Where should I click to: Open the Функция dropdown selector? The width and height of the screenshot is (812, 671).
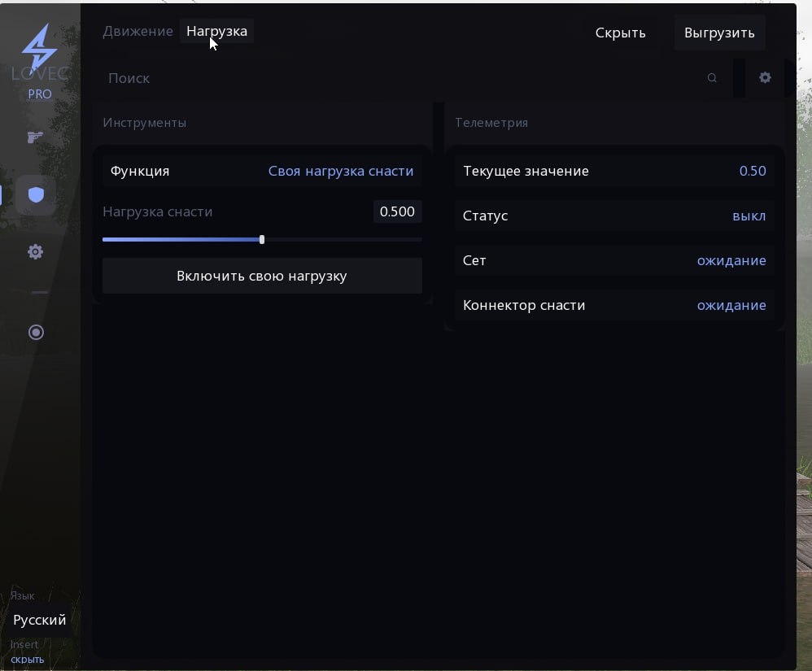point(340,172)
